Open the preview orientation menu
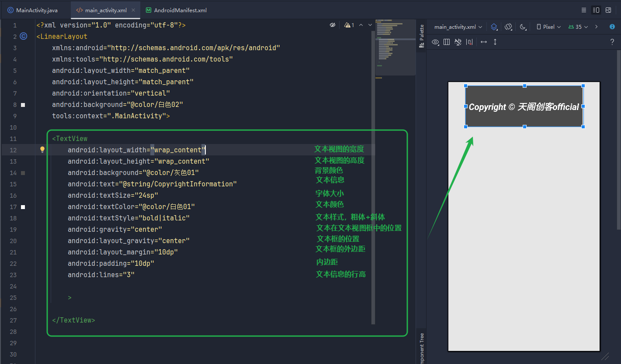This screenshot has height=364, width=621. tap(508, 27)
